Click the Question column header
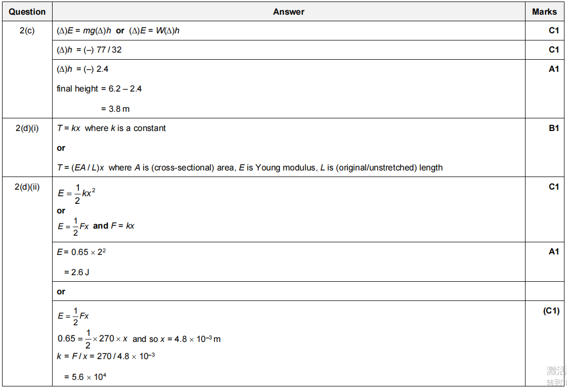The height and width of the screenshot is (392, 567). (27, 12)
